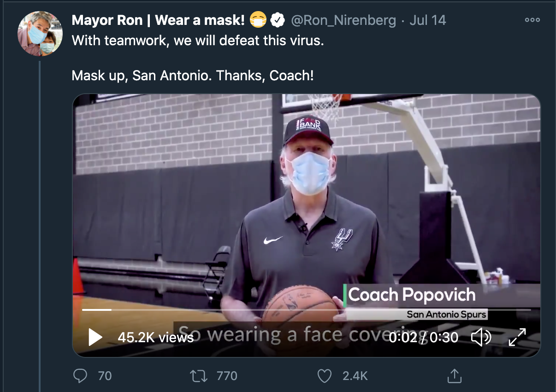
Task: Click the 70 replies count
Action: 105,376
